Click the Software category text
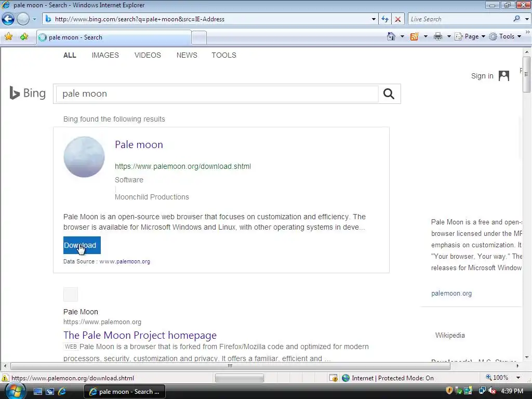This screenshot has width=532, height=399. click(x=129, y=180)
